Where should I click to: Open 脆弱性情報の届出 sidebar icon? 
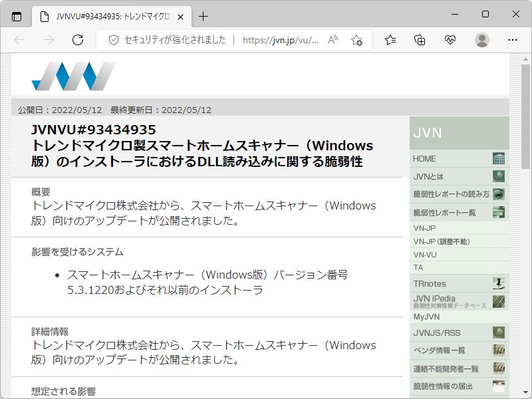click(x=499, y=384)
